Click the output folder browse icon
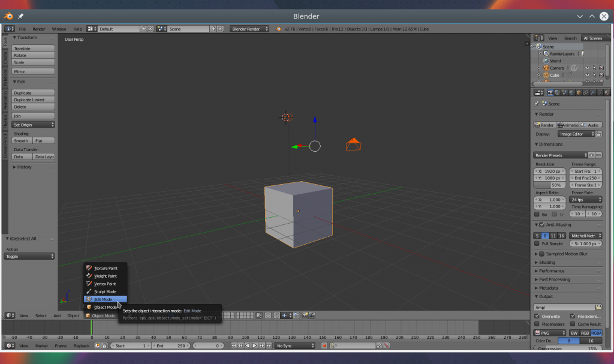614x364 pixels. pyautogui.click(x=598, y=307)
